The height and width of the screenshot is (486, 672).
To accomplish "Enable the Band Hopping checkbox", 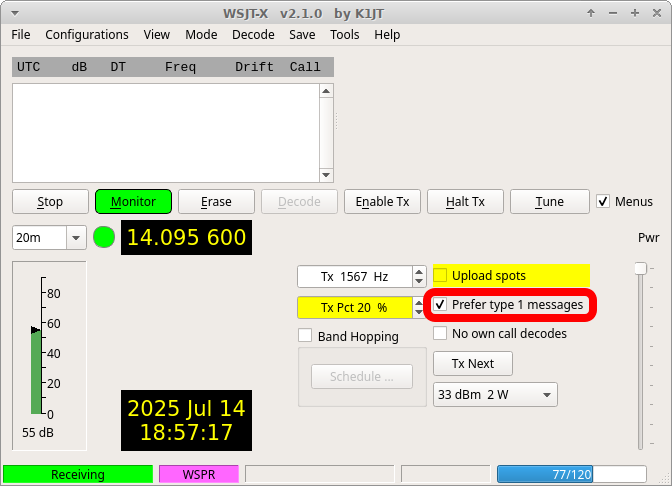I will 305,336.
